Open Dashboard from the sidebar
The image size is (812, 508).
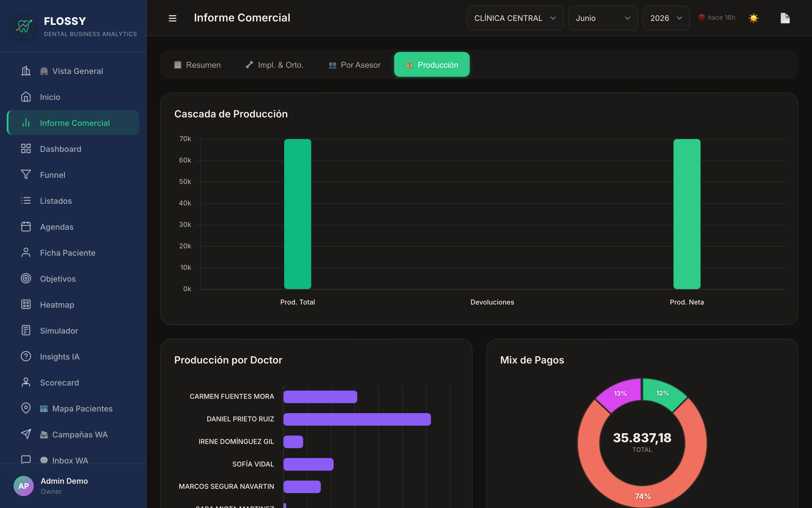pyautogui.click(x=73, y=149)
